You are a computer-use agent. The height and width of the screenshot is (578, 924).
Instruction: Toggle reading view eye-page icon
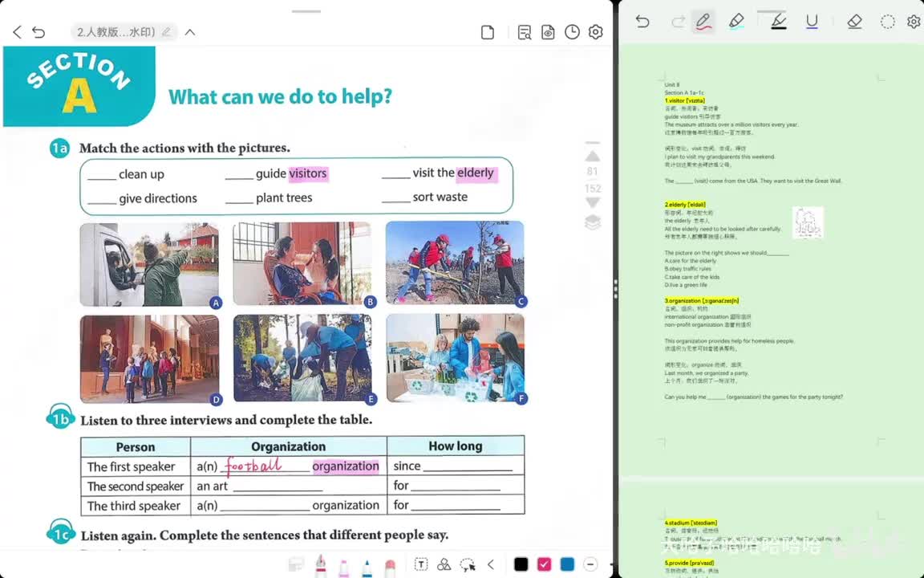[548, 32]
